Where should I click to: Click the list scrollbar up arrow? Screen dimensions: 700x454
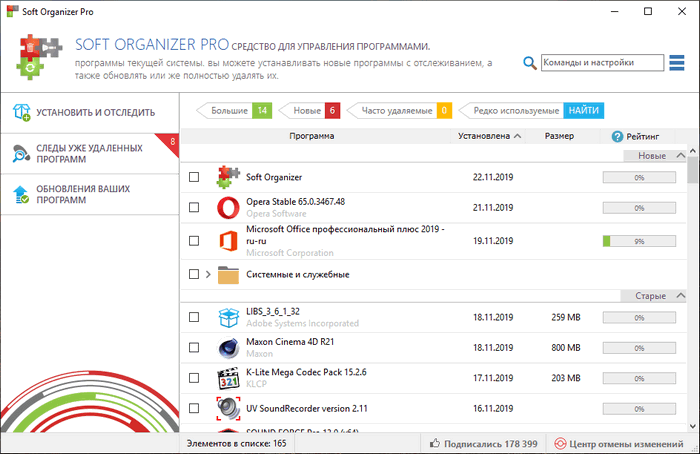tap(692, 151)
